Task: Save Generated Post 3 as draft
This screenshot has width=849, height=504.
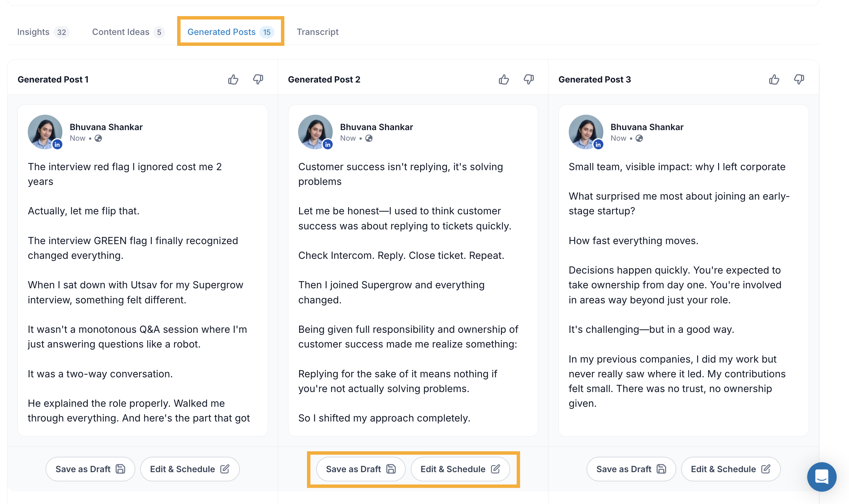Action: (x=631, y=469)
